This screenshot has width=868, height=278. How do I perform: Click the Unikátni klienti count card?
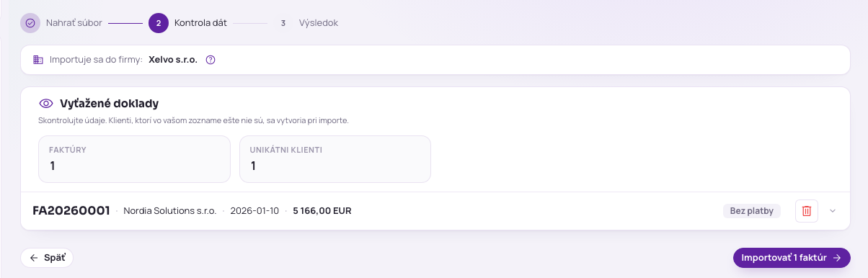pyautogui.click(x=335, y=159)
